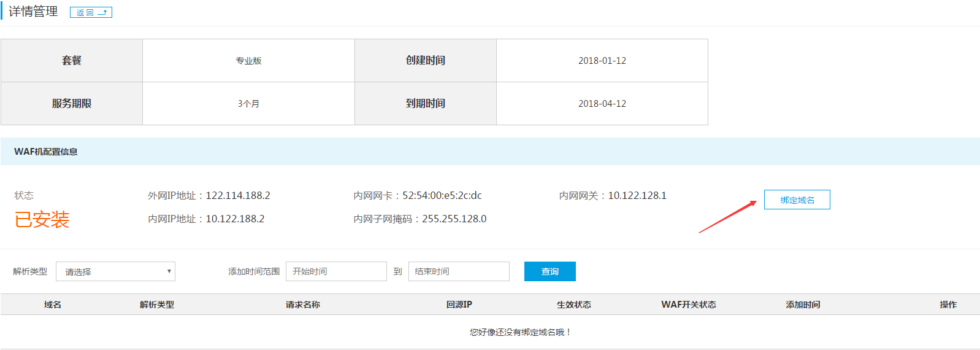
Task: Click the 已安装 status text
Action: 42,219
